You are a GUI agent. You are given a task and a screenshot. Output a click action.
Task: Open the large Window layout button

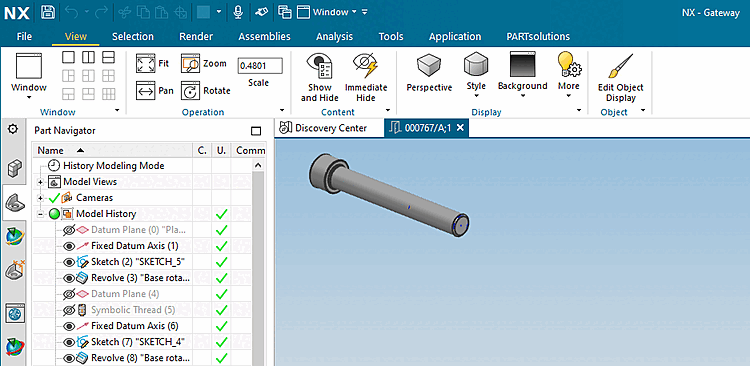click(x=29, y=77)
